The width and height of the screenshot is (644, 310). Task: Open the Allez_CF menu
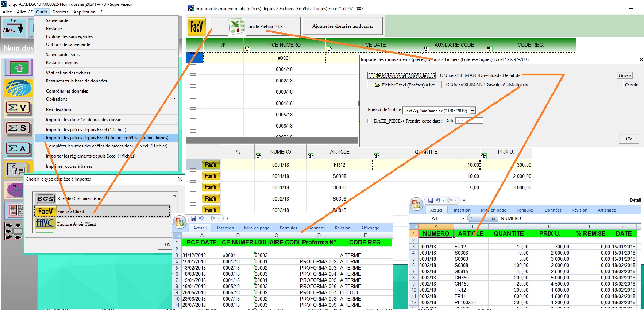pyautogui.click(x=24, y=12)
